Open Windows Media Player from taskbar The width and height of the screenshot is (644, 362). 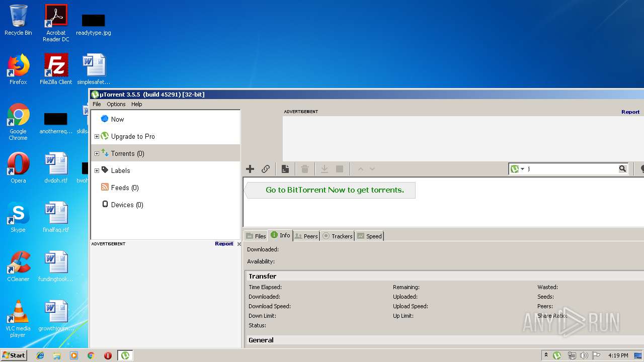point(74,355)
